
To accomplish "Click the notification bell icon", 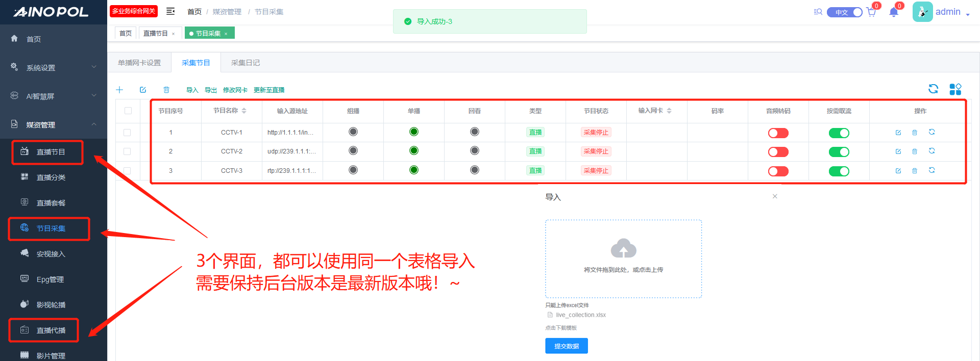I will (893, 12).
